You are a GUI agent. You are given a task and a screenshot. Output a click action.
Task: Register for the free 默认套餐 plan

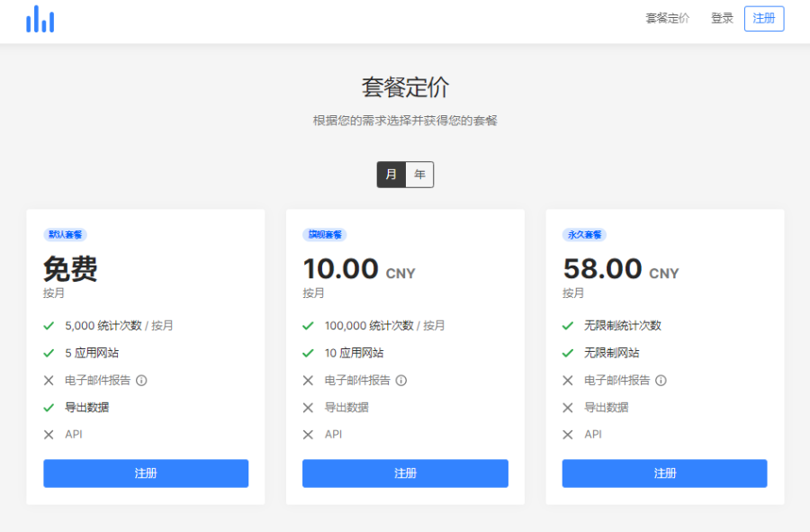pyautogui.click(x=146, y=473)
